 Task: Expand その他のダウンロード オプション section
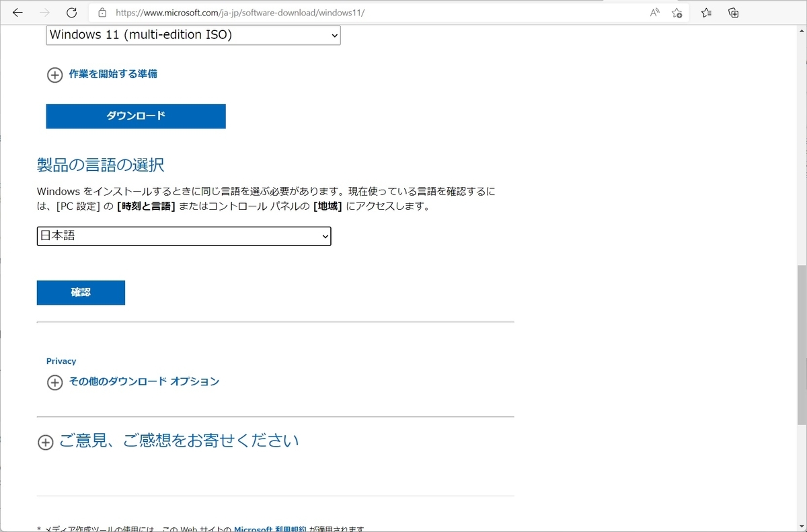[55, 382]
